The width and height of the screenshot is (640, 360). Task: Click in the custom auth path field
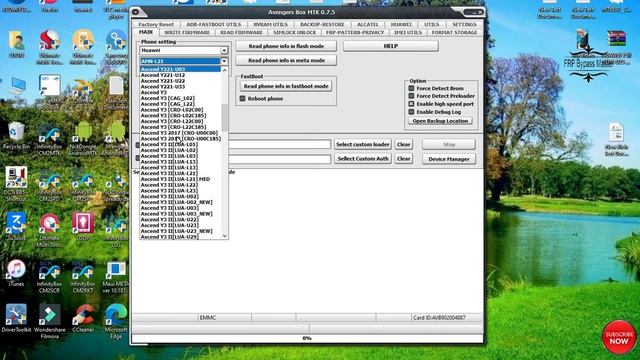280,158
